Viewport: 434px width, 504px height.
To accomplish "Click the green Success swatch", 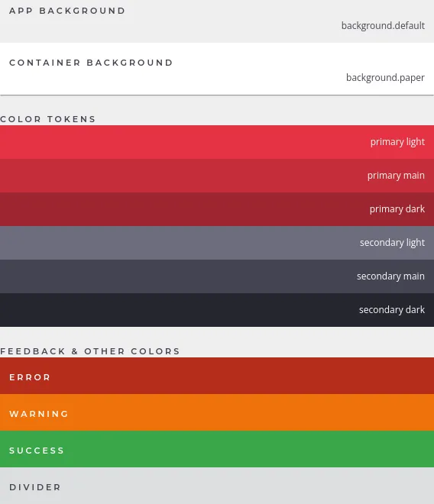I will point(217,449).
